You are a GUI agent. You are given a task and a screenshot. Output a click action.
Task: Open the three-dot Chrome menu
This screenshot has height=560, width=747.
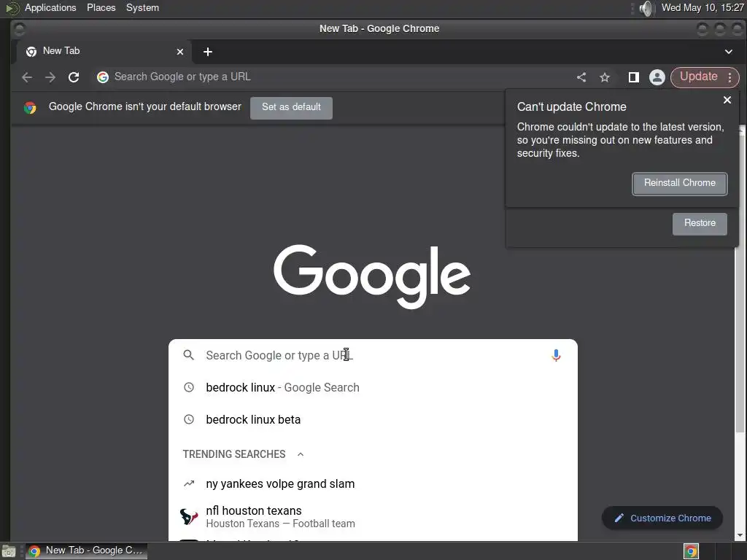coord(729,77)
